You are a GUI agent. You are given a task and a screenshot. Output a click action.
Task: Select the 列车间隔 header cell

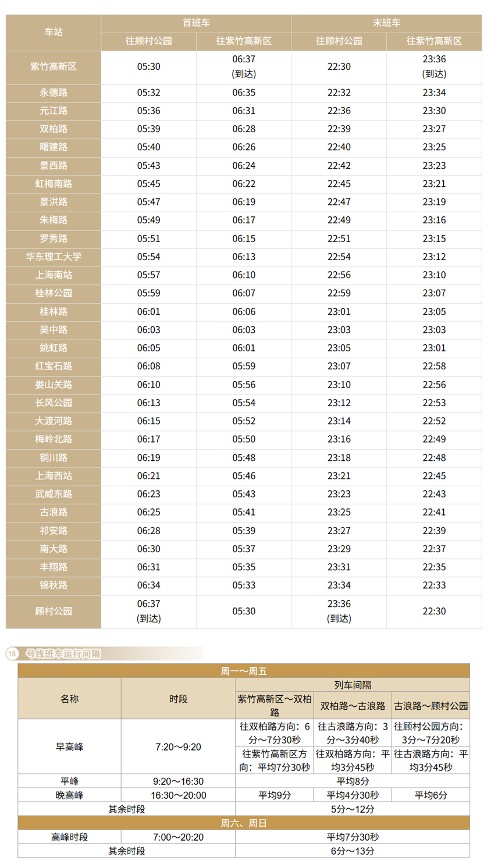[353, 685]
